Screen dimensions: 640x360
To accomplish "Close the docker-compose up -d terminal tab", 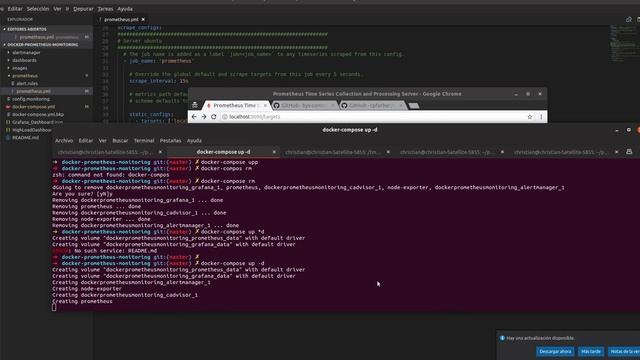I will (x=274, y=152).
